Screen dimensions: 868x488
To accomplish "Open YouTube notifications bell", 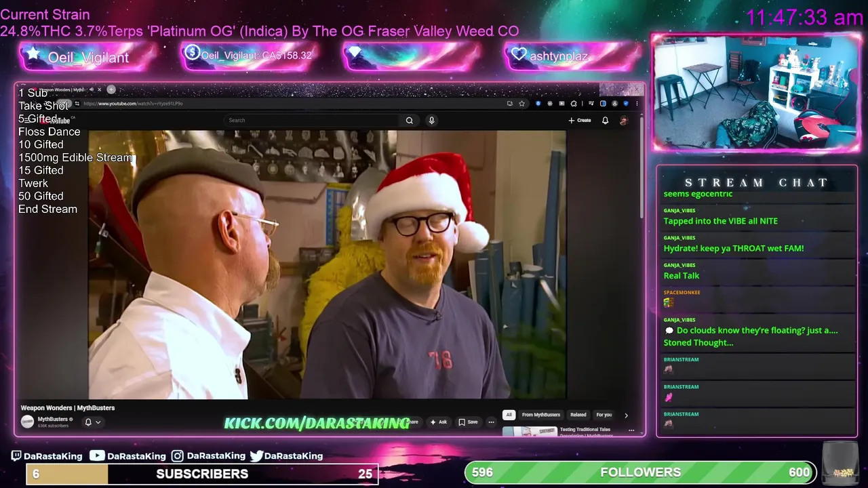I will [x=605, y=120].
